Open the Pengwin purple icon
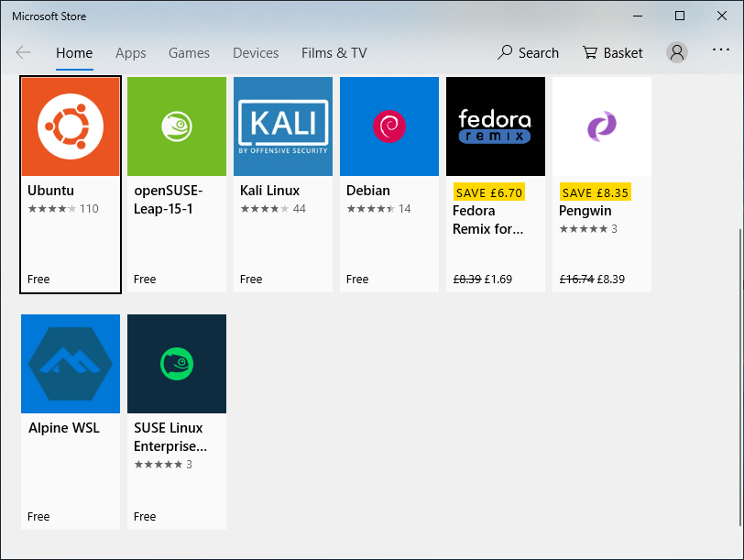 [x=602, y=126]
